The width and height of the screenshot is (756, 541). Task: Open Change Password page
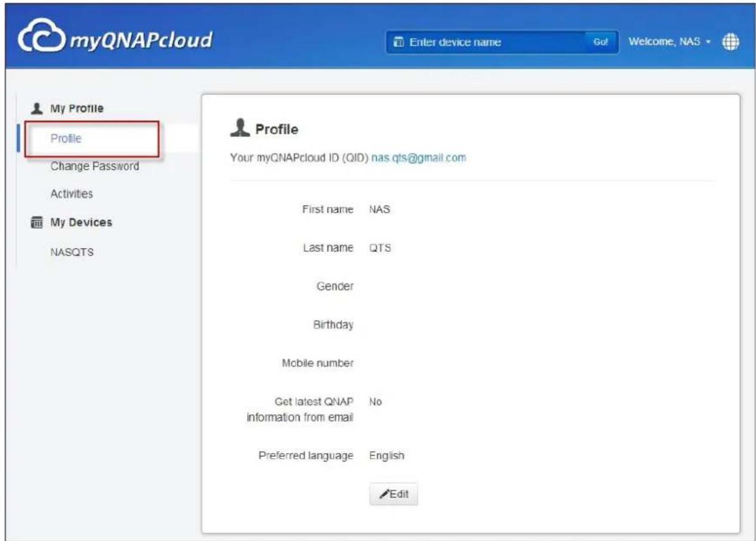94,166
